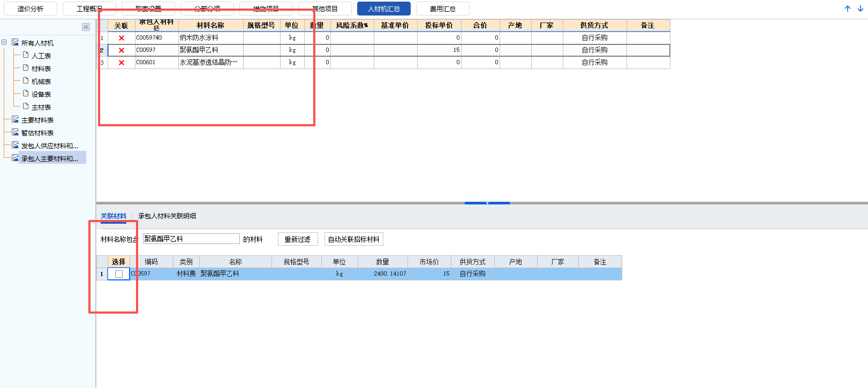The width and height of the screenshot is (868, 388).
Task: Click the document icon beside 材料表
Action: pyautogui.click(x=26, y=67)
